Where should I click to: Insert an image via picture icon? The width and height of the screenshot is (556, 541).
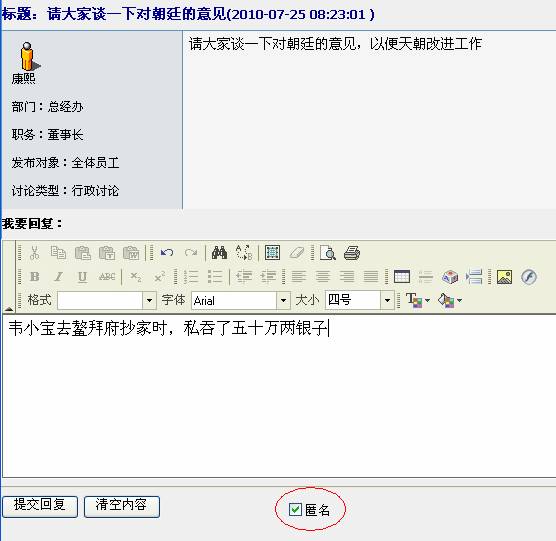click(x=504, y=277)
